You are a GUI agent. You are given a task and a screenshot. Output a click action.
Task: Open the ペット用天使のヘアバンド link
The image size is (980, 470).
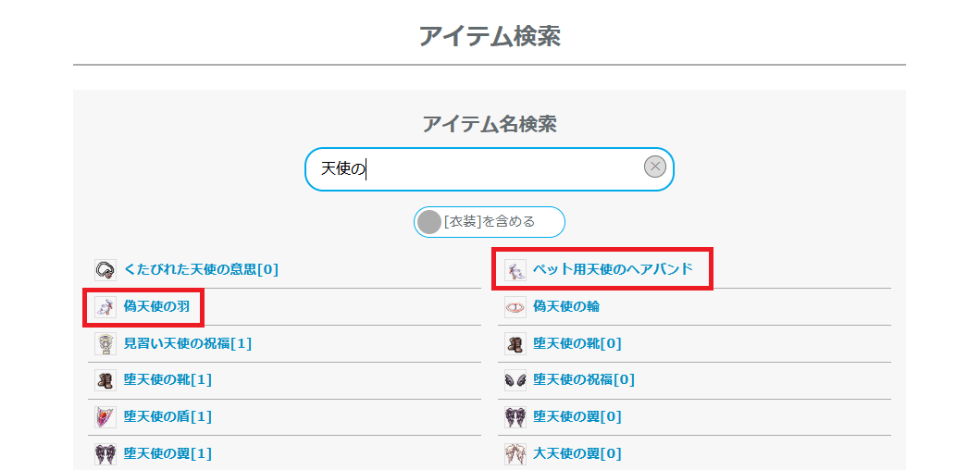tap(612, 270)
